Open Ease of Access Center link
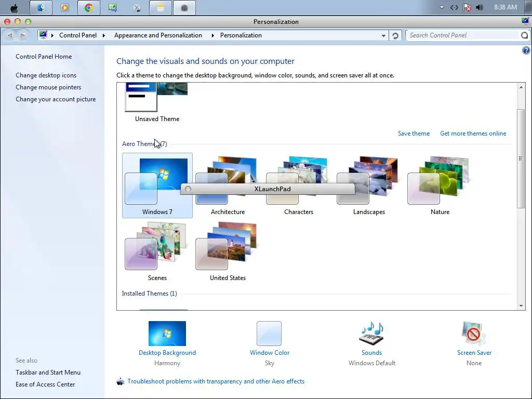Image resolution: width=532 pixels, height=399 pixels. 45,384
